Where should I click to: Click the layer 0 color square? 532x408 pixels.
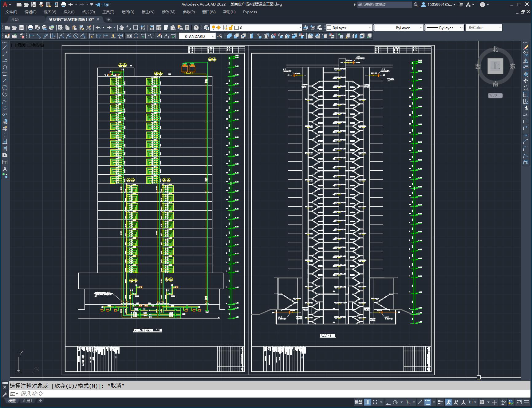click(x=237, y=28)
